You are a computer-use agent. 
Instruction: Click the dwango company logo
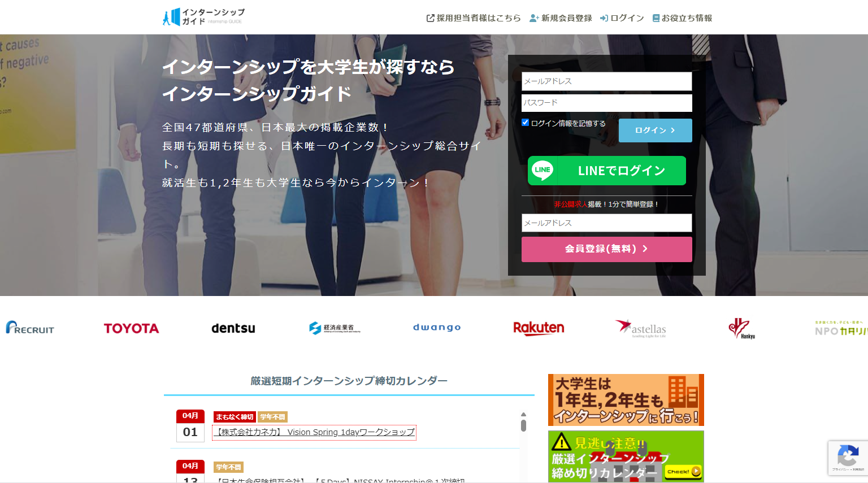coord(437,327)
